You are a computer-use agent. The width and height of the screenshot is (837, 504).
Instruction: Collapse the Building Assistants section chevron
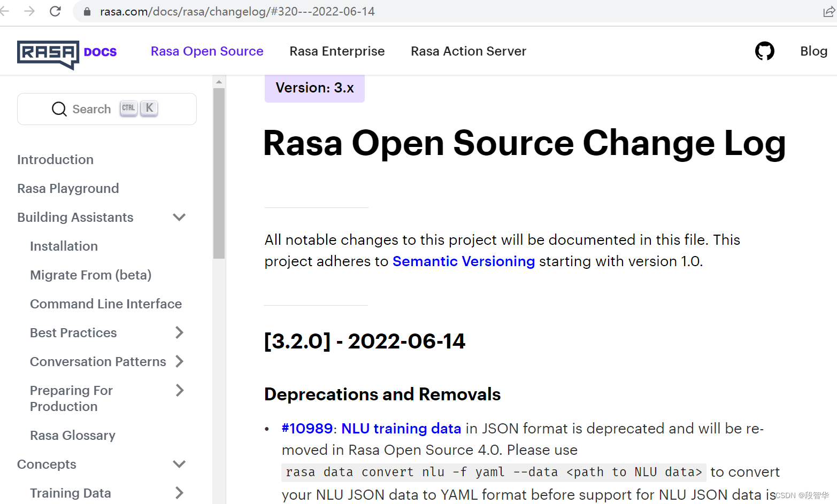click(x=179, y=218)
